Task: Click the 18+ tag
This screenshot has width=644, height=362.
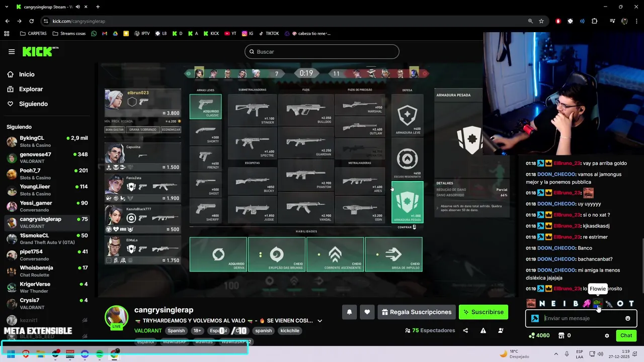Action: (197, 331)
